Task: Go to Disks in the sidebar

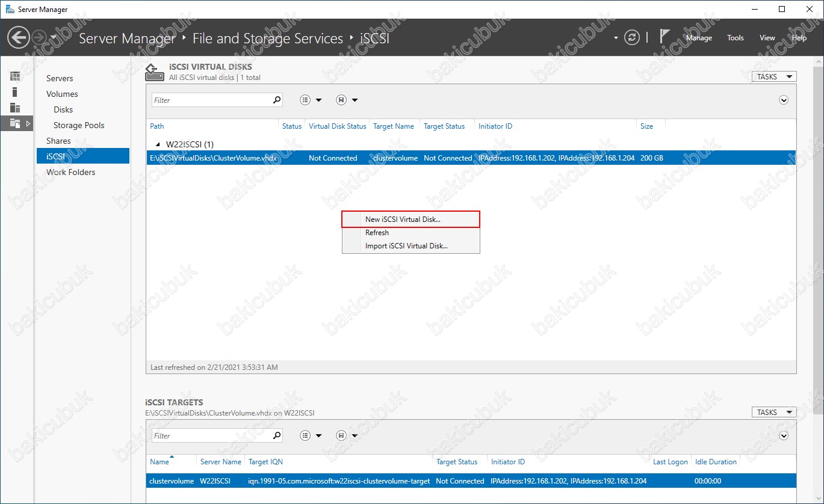Action: (x=63, y=109)
